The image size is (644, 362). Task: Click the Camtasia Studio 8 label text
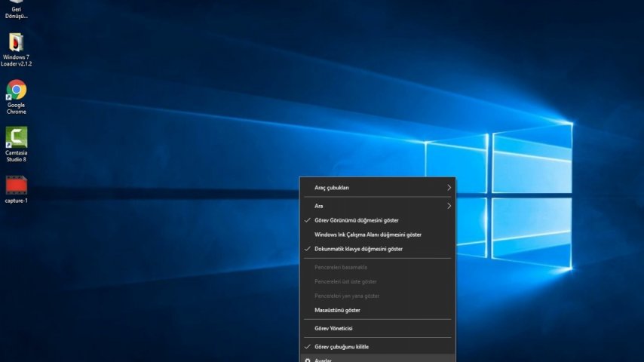(x=16, y=156)
